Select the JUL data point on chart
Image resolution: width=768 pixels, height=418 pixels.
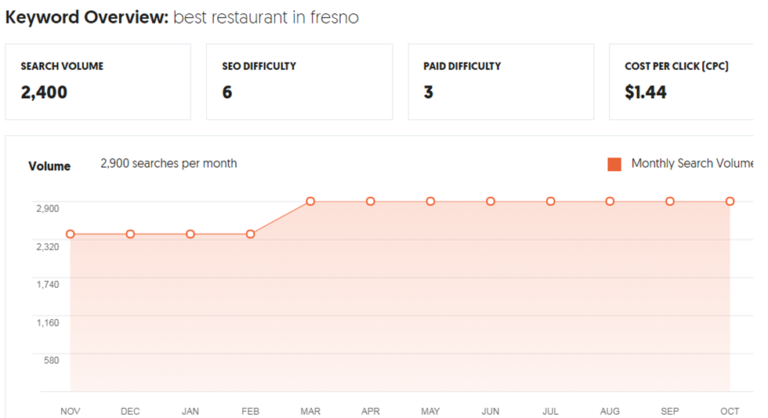click(x=551, y=201)
